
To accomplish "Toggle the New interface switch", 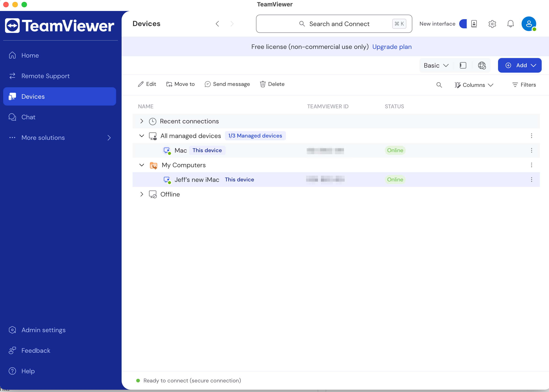I will tap(463, 24).
